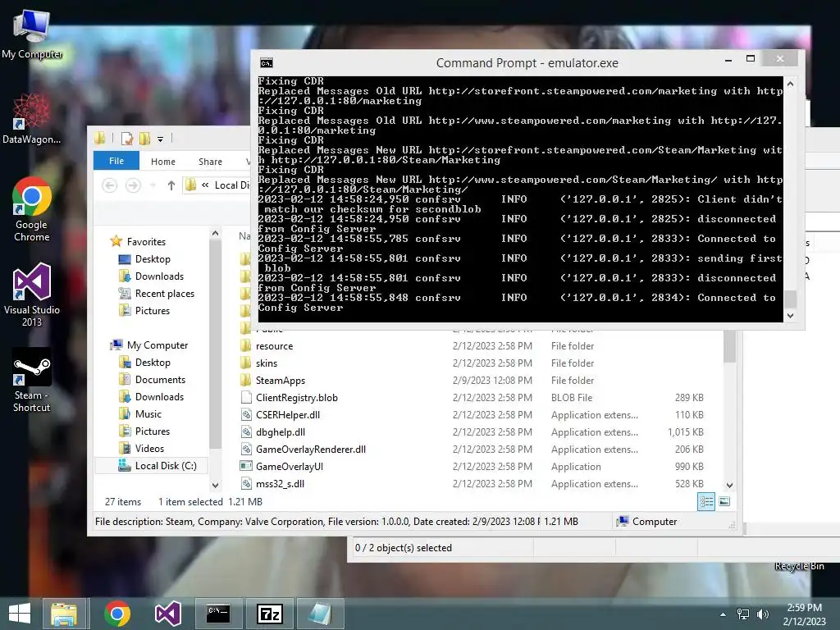
Task: Select the SteamApps folder
Action: pyautogui.click(x=281, y=381)
